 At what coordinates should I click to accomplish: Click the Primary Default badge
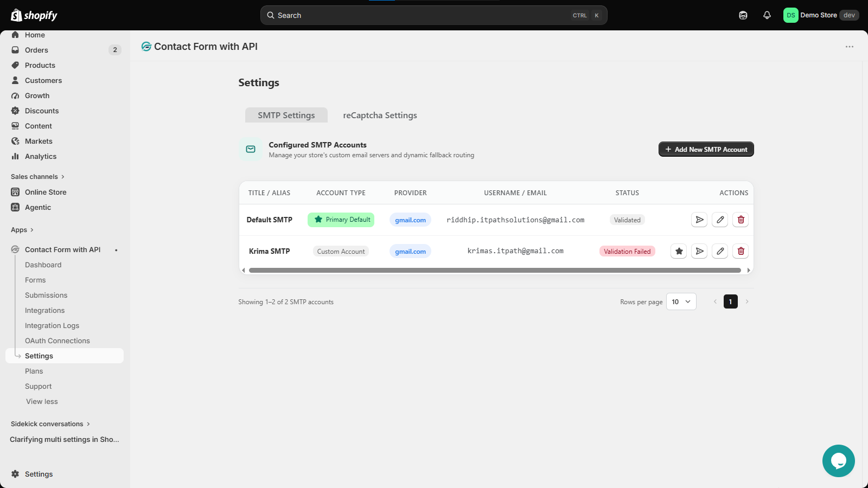click(341, 220)
